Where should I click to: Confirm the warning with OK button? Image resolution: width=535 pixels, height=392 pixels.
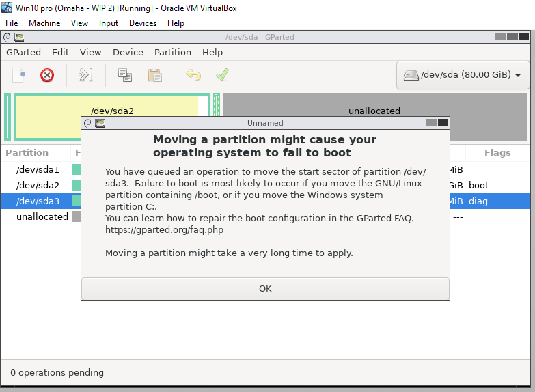265,289
